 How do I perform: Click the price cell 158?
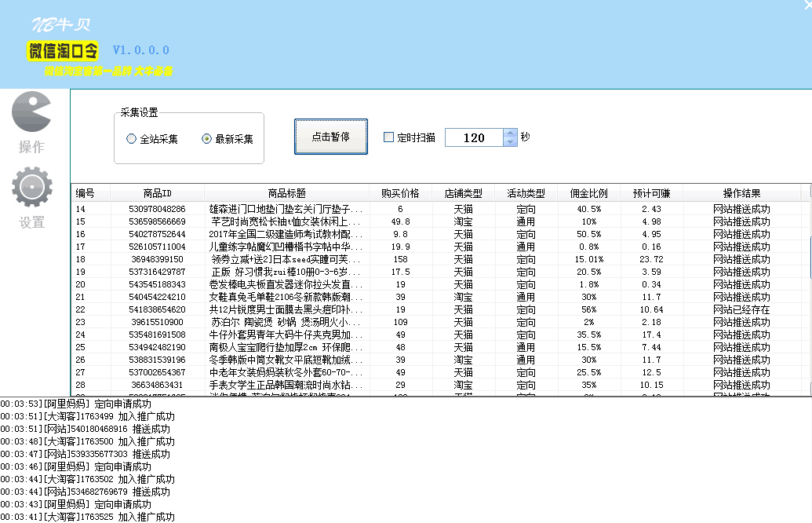click(x=400, y=259)
